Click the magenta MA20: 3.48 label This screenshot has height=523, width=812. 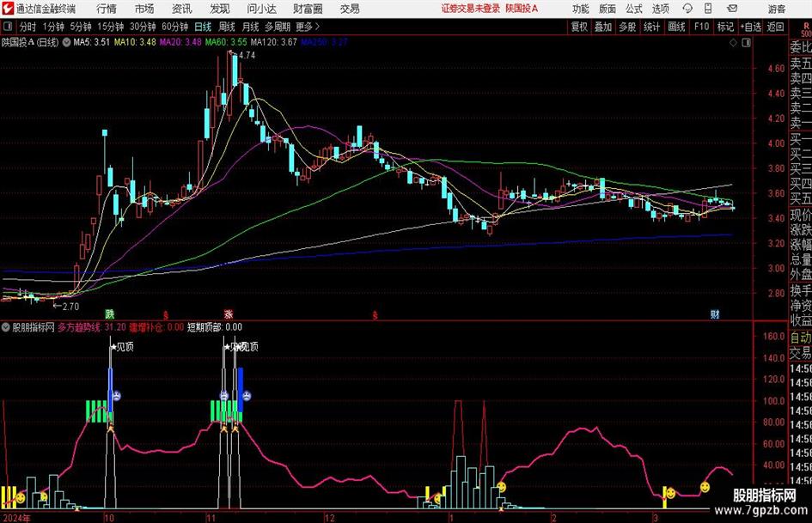[x=180, y=42]
